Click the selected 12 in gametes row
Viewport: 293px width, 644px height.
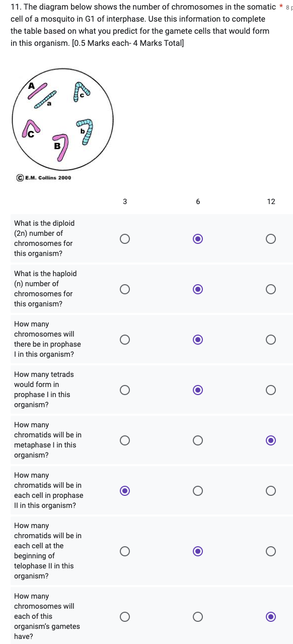[x=271, y=616]
